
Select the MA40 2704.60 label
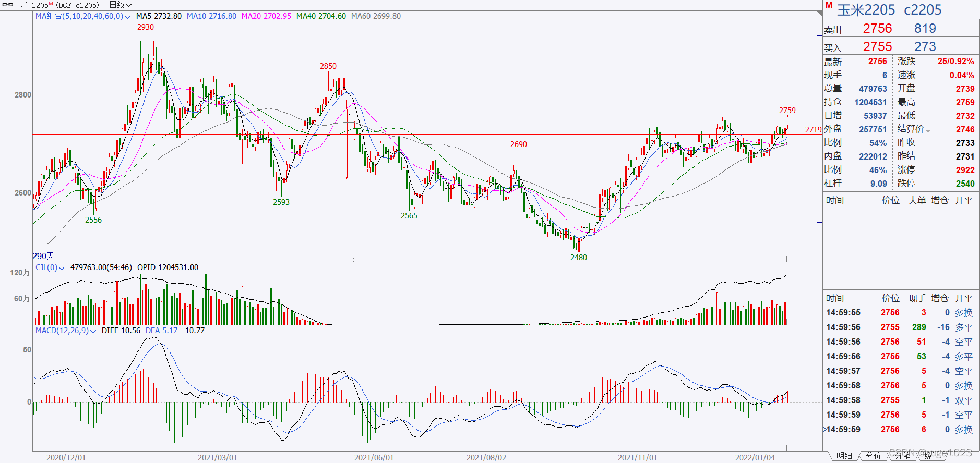[321, 16]
